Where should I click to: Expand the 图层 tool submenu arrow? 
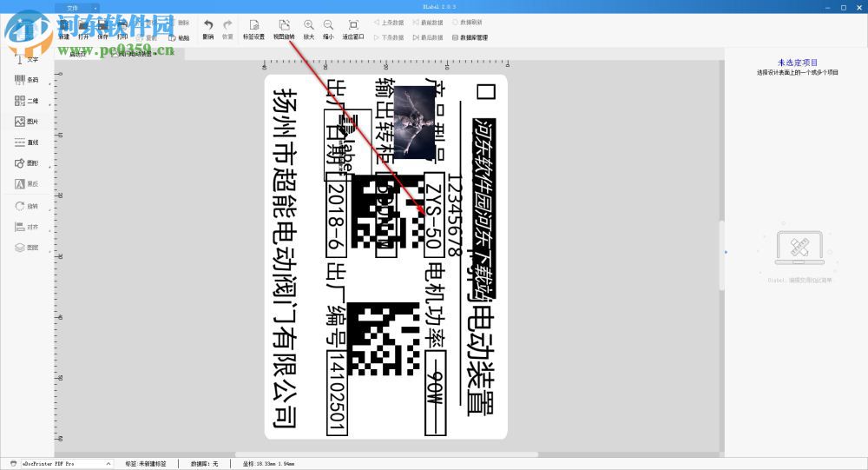49,252
